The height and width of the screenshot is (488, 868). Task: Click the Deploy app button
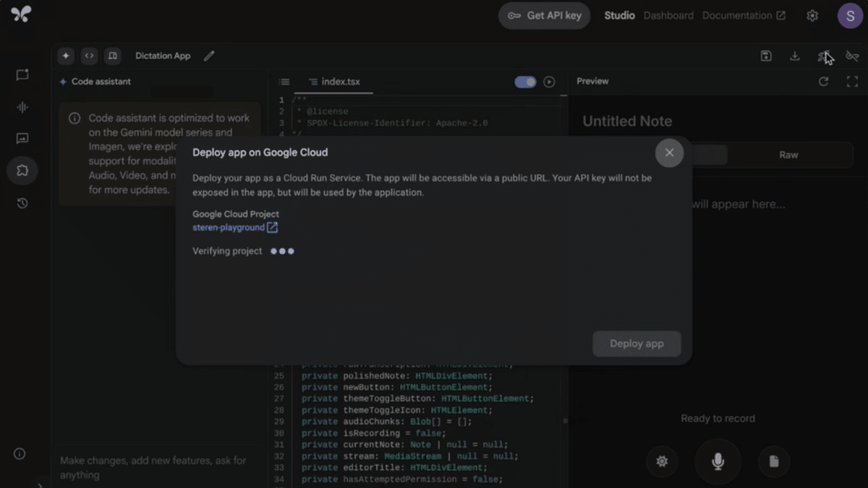(637, 343)
